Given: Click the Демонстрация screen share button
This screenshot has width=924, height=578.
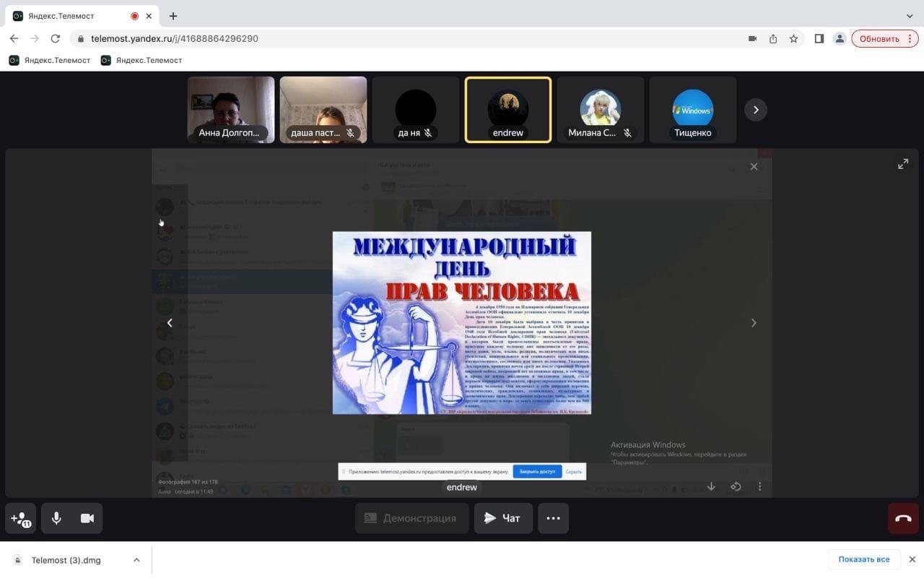Looking at the screenshot, I should pos(410,518).
